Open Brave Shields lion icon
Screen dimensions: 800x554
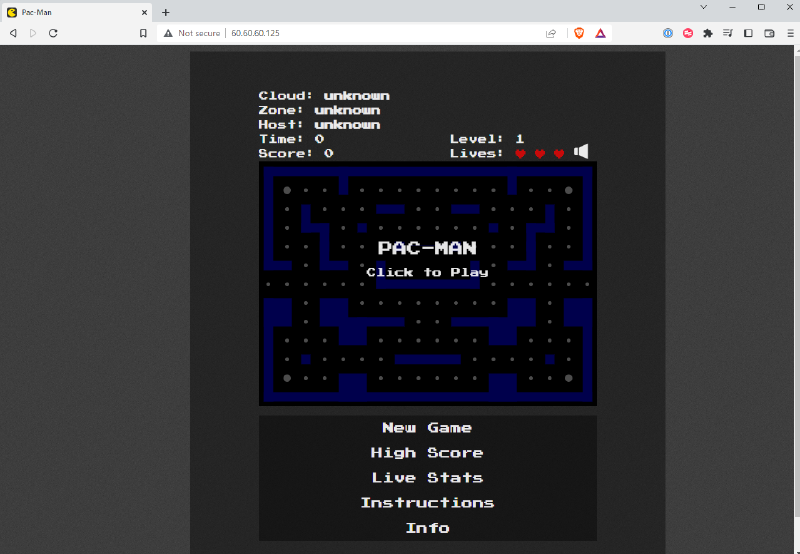point(579,33)
